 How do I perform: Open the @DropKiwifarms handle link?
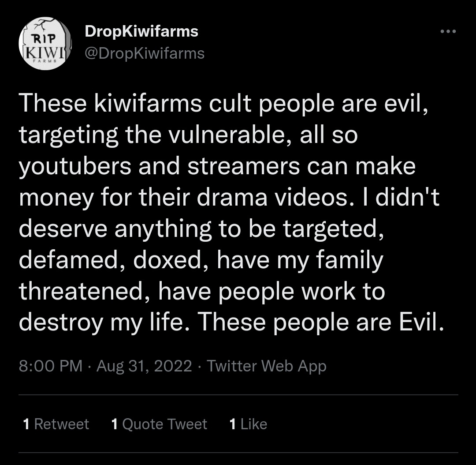pyautogui.click(x=145, y=53)
